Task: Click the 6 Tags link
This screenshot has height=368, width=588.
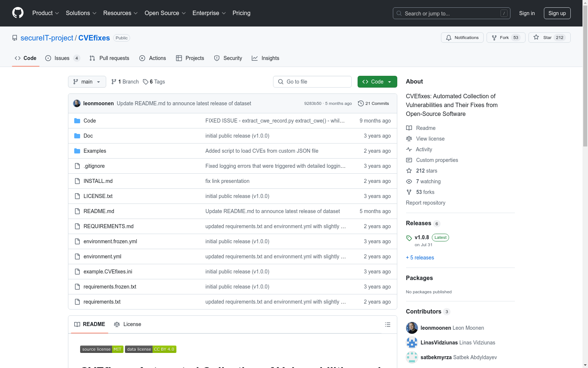Action: (x=154, y=82)
